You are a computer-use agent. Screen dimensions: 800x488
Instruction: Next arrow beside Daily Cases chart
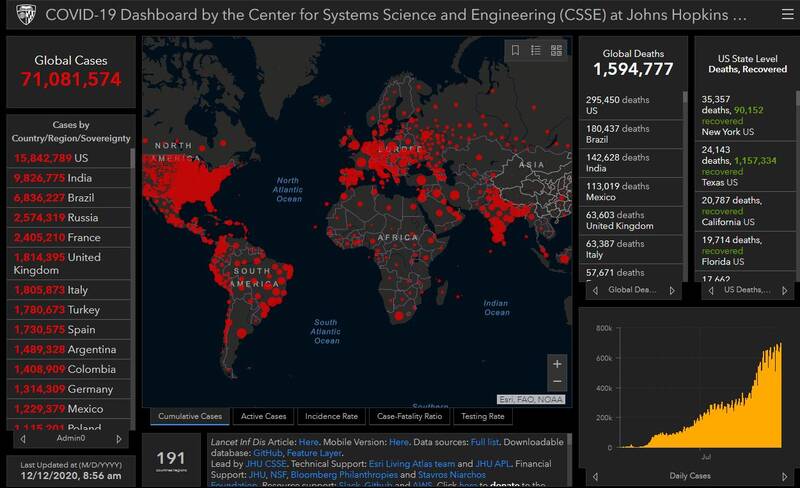785,477
